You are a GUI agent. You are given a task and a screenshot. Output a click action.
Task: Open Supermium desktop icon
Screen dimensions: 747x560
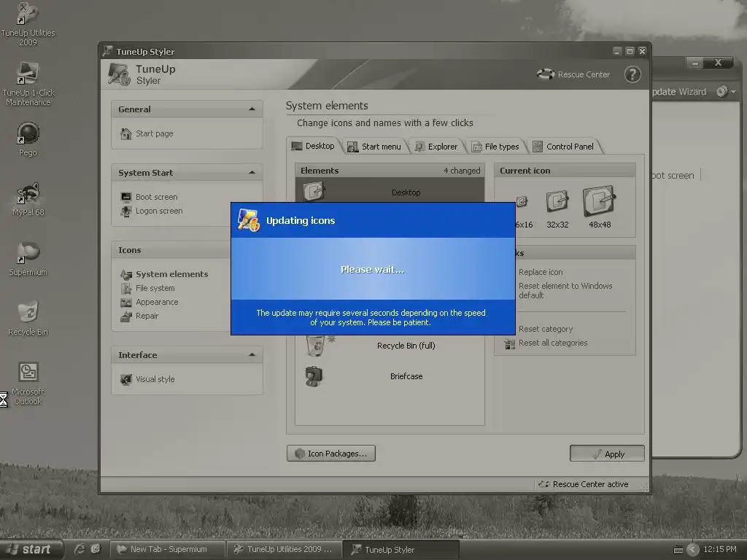click(x=28, y=259)
